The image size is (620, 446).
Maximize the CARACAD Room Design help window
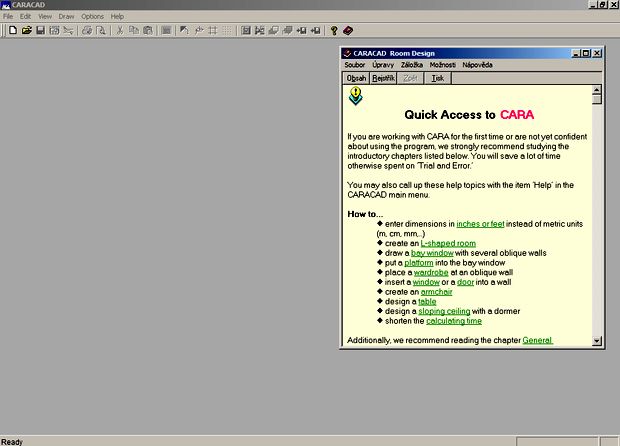click(x=586, y=53)
